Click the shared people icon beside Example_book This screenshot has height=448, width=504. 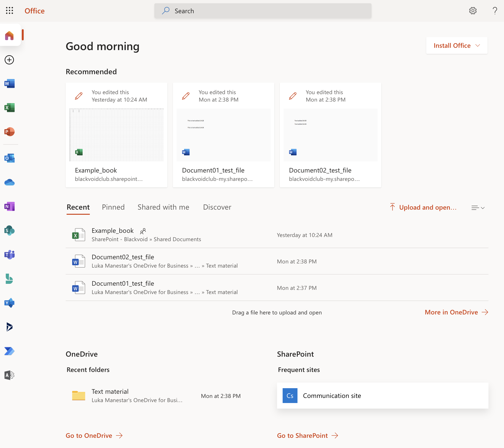pyautogui.click(x=143, y=231)
